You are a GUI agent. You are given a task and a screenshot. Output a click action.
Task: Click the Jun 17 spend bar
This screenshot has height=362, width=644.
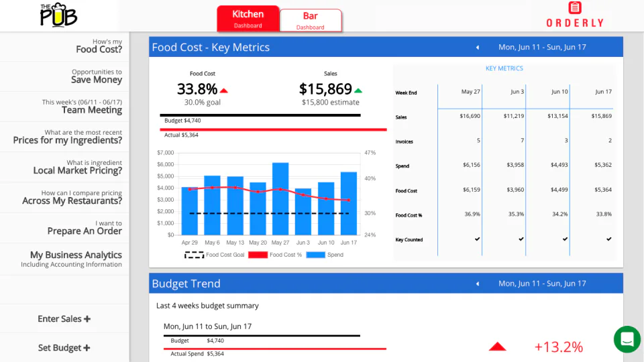pos(349,204)
